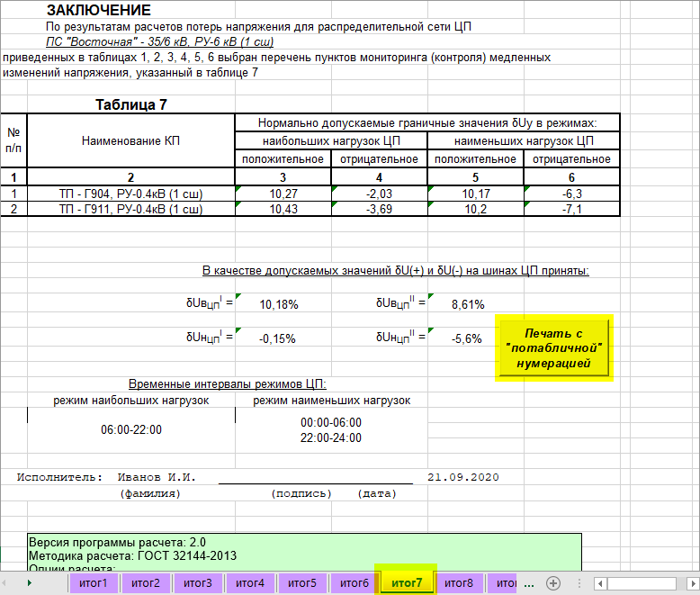Click Временные интервалы режимов ЦП heading

point(228,384)
